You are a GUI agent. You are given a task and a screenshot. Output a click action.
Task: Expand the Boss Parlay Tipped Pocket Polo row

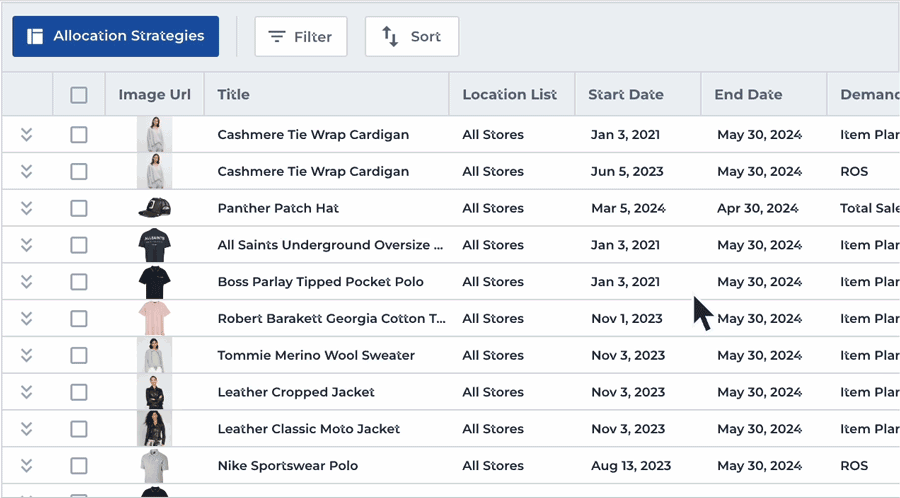pos(27,282)
